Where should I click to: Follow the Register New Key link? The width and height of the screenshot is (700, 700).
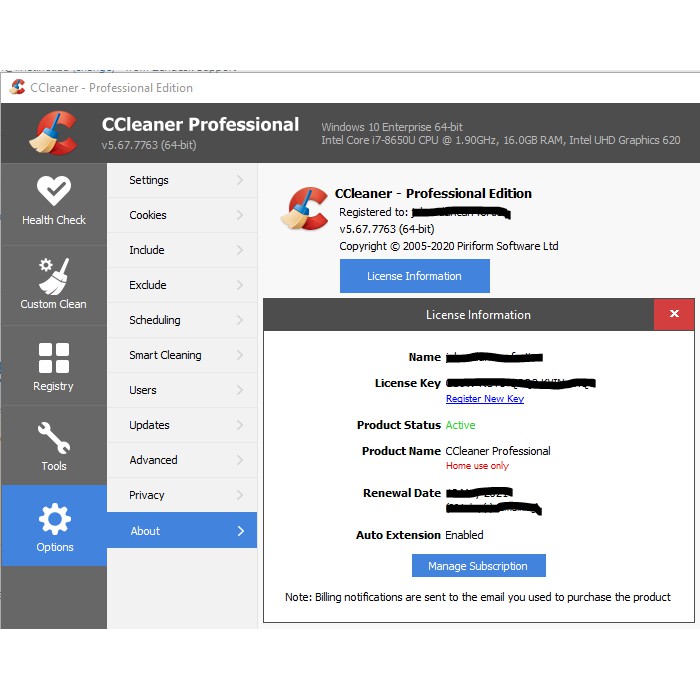click(484, 399)
